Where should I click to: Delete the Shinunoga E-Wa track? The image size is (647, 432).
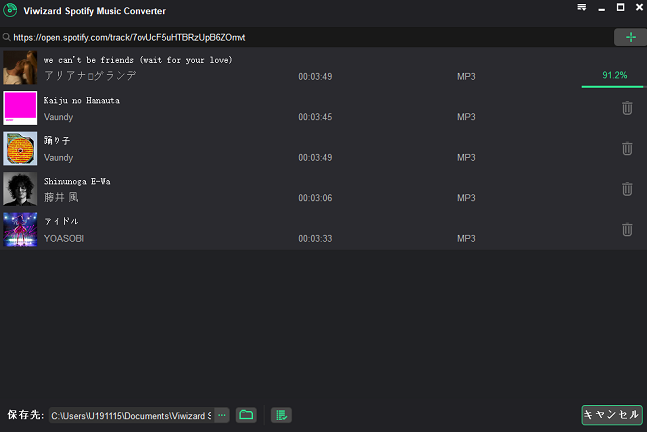[627, 189]
